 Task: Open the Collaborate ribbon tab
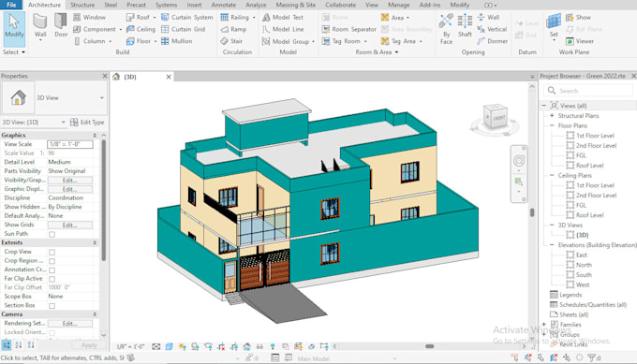pos(340,5)
